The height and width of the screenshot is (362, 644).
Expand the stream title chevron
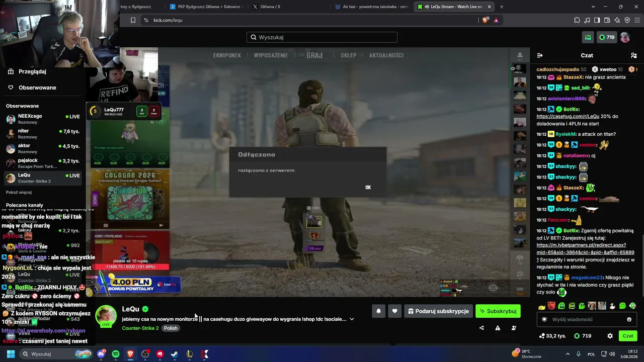click(352, 319)
